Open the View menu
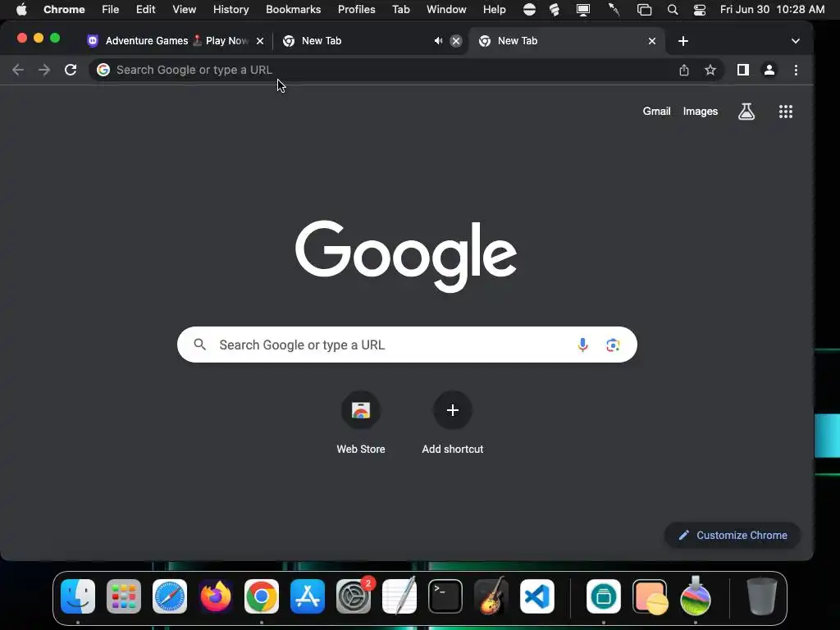 click(185, 10)
